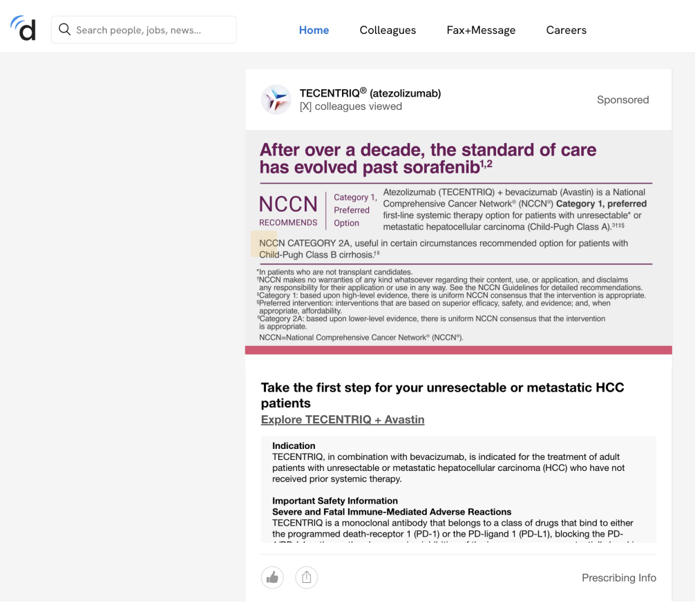Image resolution: width=695 pixels, height=616 pixels.
Task: Follow the Explore TECENTRIQ + Avastin link
Action: point(343,419)
